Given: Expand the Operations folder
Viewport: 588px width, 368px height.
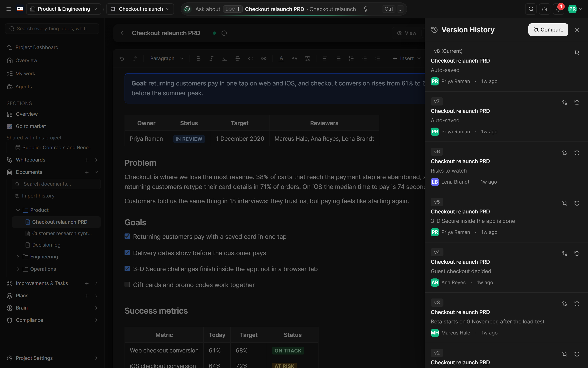Looking at the screenshot, I should pos(18,269).
